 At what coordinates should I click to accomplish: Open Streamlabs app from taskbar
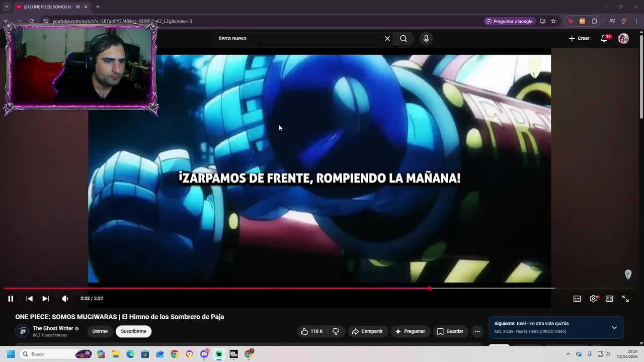219,354
